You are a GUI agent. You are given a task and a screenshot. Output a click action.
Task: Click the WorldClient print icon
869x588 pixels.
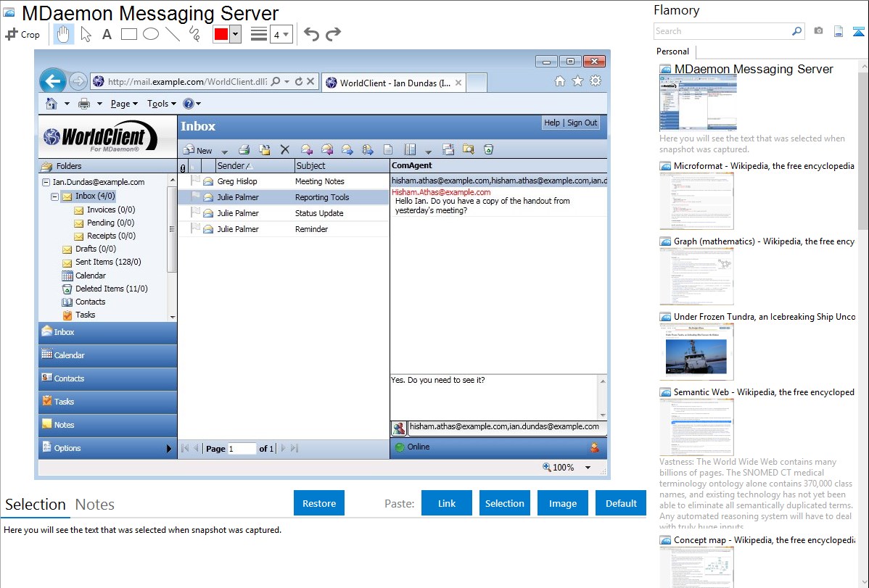coord(244,149)
